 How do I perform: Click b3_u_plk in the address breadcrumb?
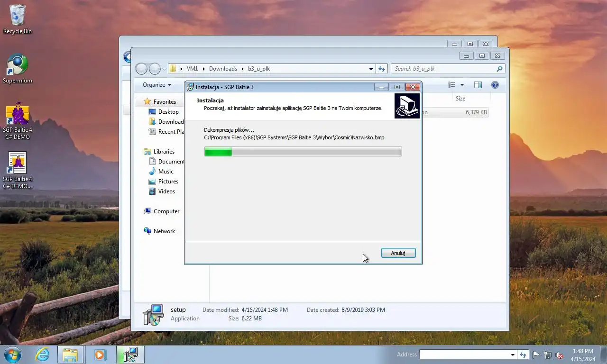point(259,69)
